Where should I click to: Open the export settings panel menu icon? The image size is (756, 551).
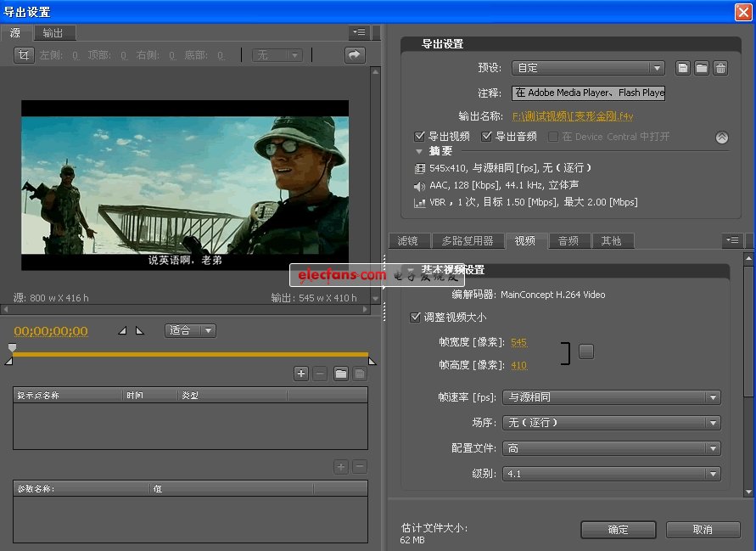pyautogui.click(x=732, y=240)
